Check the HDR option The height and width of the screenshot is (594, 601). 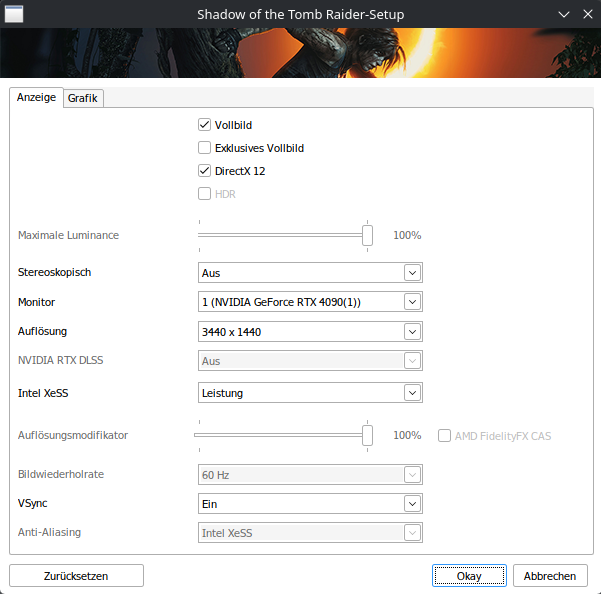pos(204,194)
